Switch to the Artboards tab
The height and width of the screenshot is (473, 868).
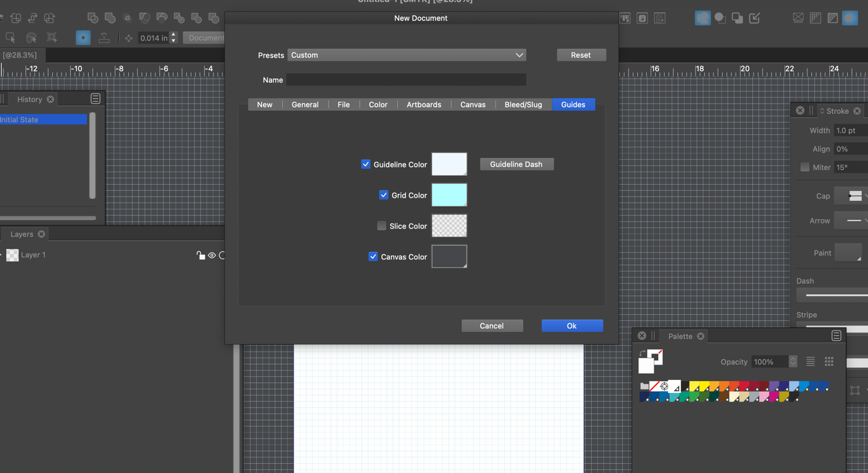click(x=424, y=105)
